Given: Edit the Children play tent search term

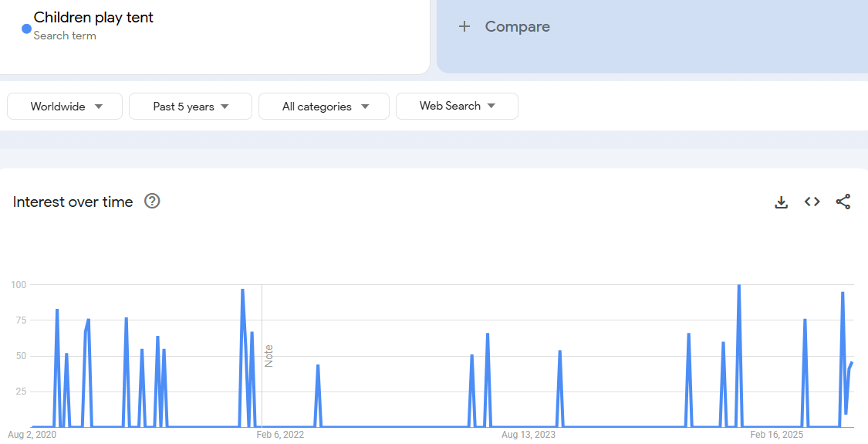Looking at the screenshot, I should 93,18.
